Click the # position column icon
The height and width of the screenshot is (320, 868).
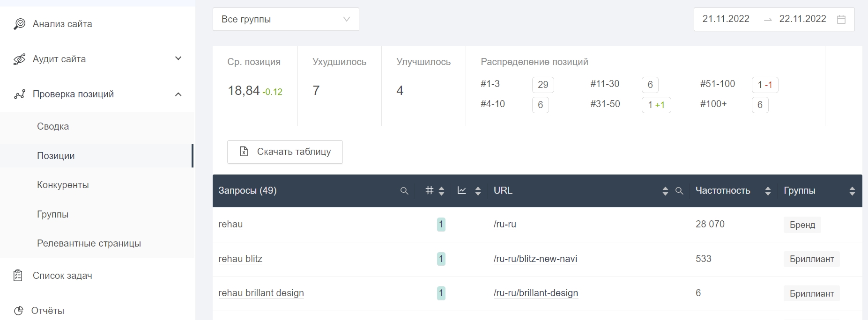(429, 190)
